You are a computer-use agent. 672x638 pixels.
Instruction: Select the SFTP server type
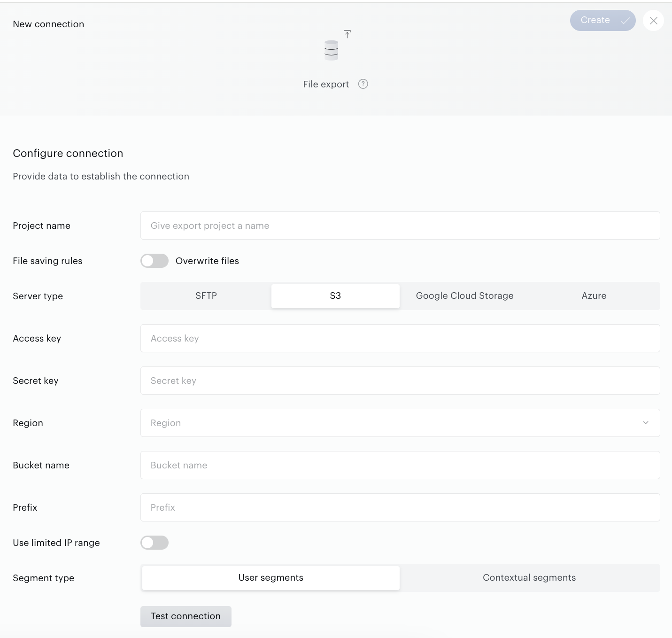coord(206,296)
